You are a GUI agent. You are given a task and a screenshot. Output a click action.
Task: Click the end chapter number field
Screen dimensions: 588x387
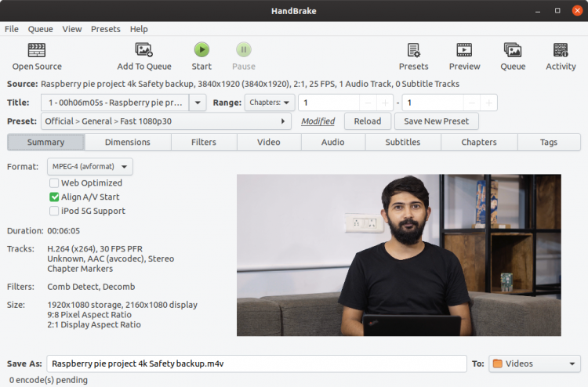(x=433, y=103)
